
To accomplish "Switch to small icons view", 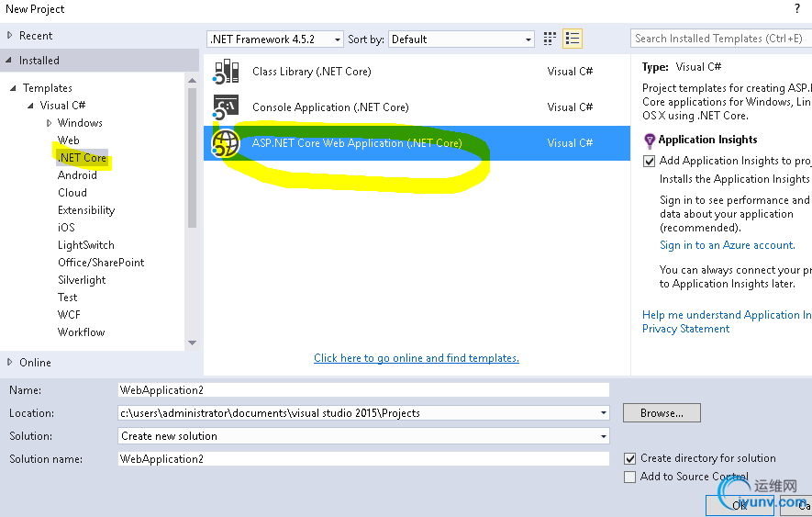I will 550,39.
